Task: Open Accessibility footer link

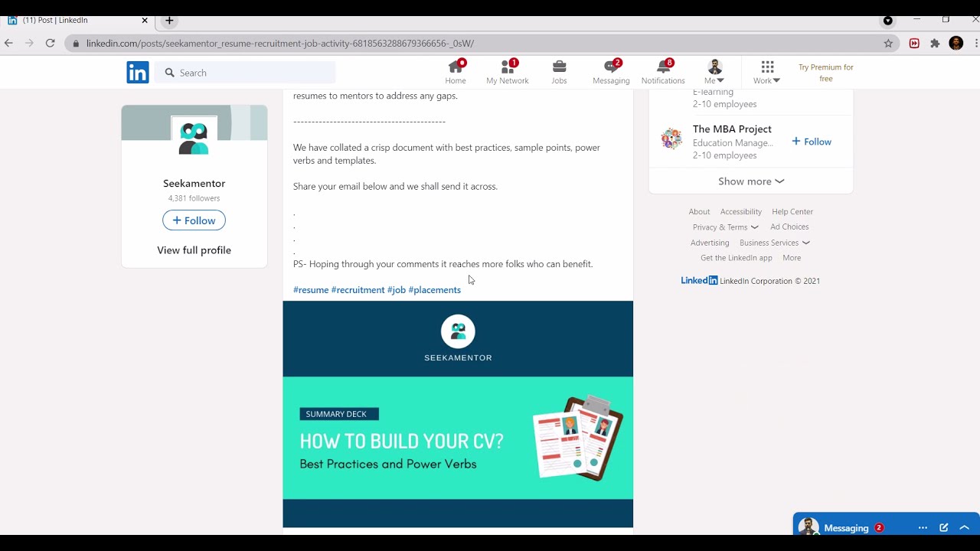Action: click(x=741, y=212)
